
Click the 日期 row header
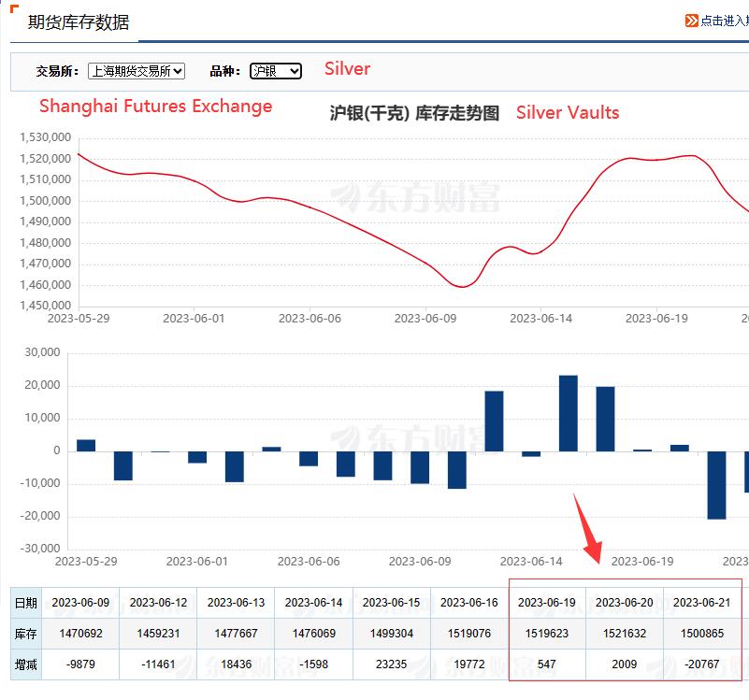26,603
